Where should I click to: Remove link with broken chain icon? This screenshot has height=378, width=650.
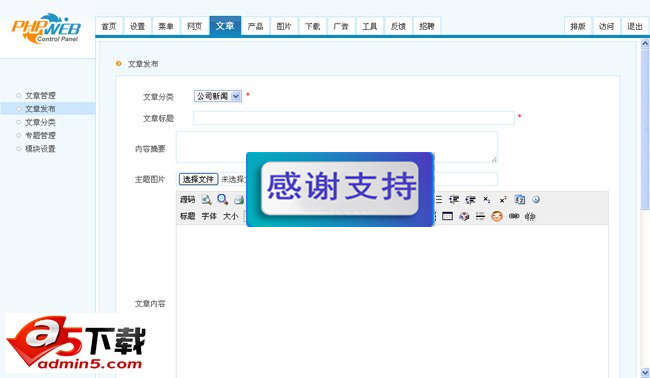(x=530, y=216)
